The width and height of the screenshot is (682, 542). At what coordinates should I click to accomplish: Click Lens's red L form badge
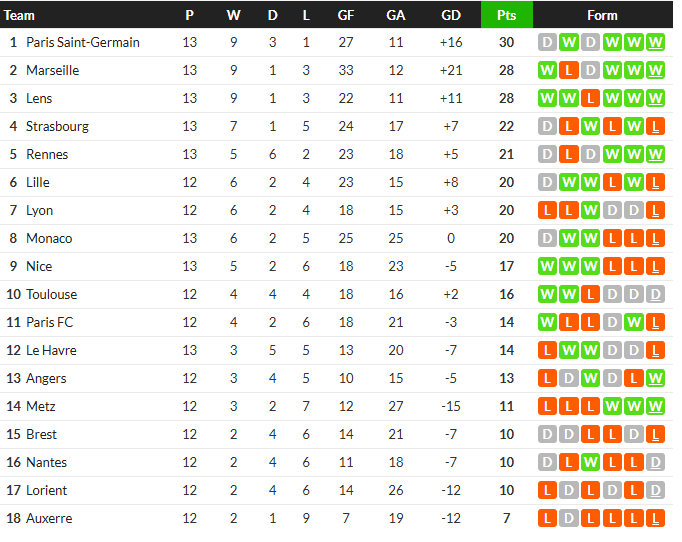click(591, 98)
